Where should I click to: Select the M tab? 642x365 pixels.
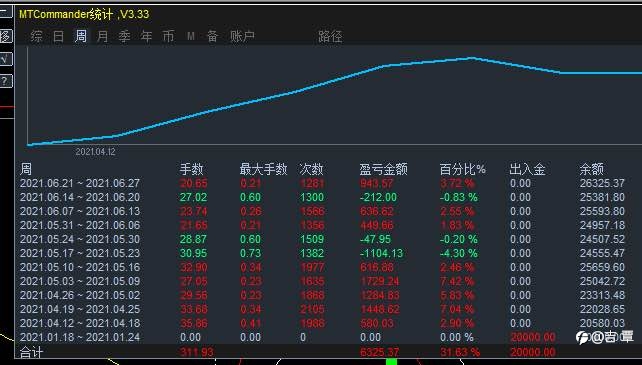click(191, 36)
